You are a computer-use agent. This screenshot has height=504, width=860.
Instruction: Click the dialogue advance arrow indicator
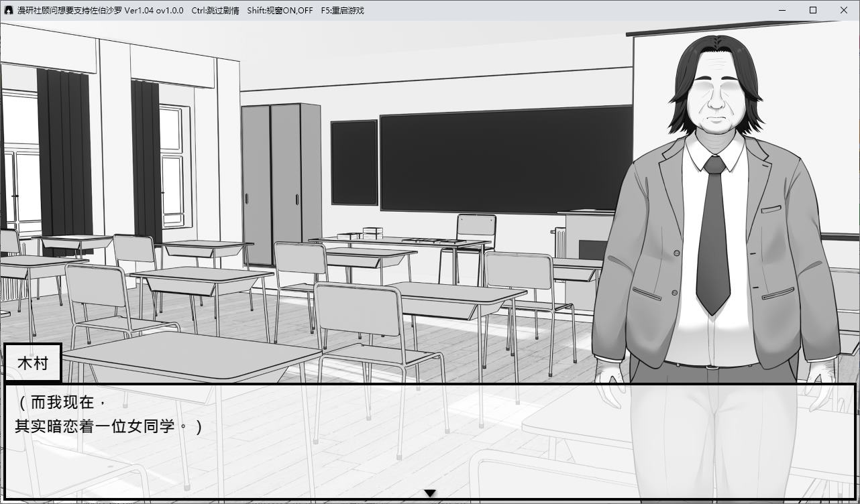(430, 494)
